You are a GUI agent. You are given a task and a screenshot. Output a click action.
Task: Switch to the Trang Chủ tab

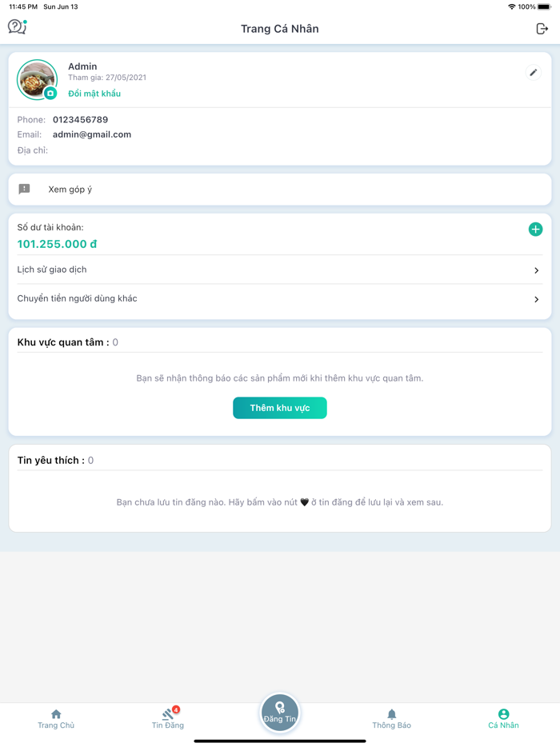(56, 718)
